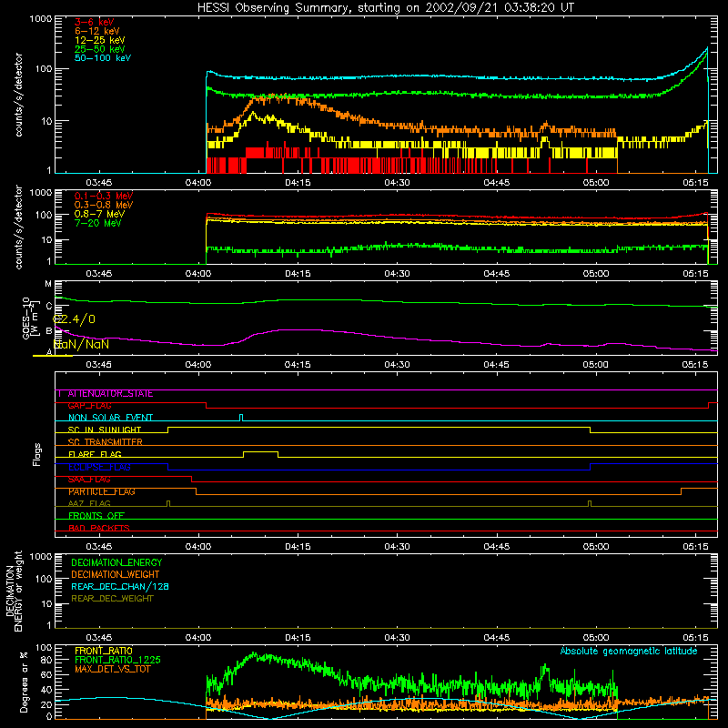
Task: Select the red 3-6 keV legend label
Action: [x=95, y=22]
